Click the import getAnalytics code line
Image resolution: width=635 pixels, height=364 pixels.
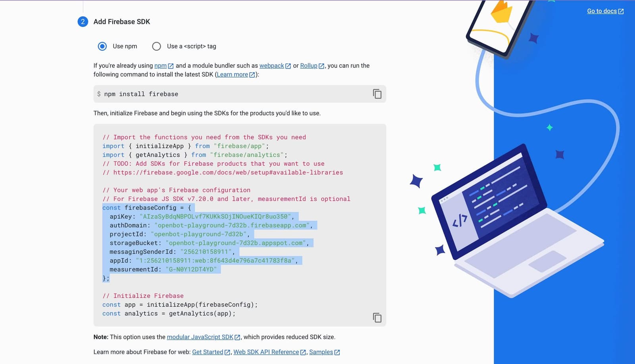click(195, 155)
